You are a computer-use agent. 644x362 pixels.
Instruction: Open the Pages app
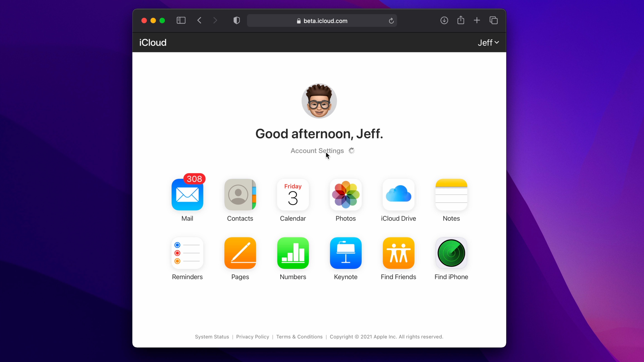point(240,253)
